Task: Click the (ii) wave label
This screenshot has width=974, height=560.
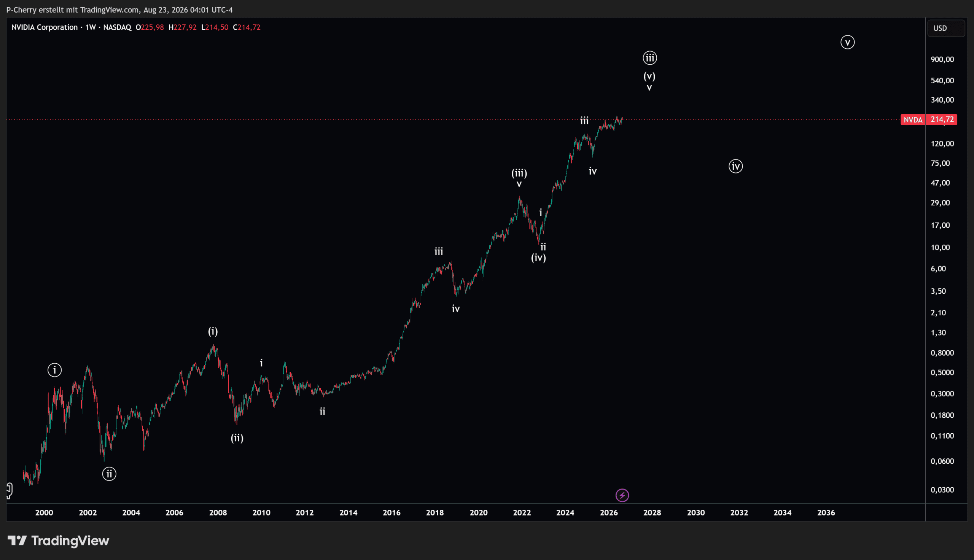Action: tap(237, 438)
